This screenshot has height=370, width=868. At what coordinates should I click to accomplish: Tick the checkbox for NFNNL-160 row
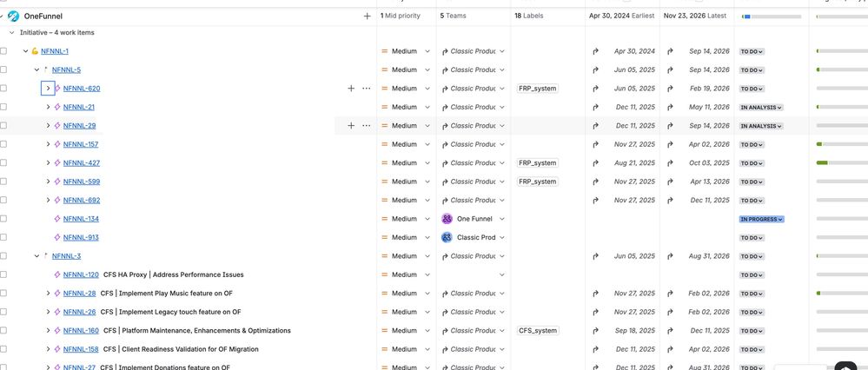click(3, 330)
